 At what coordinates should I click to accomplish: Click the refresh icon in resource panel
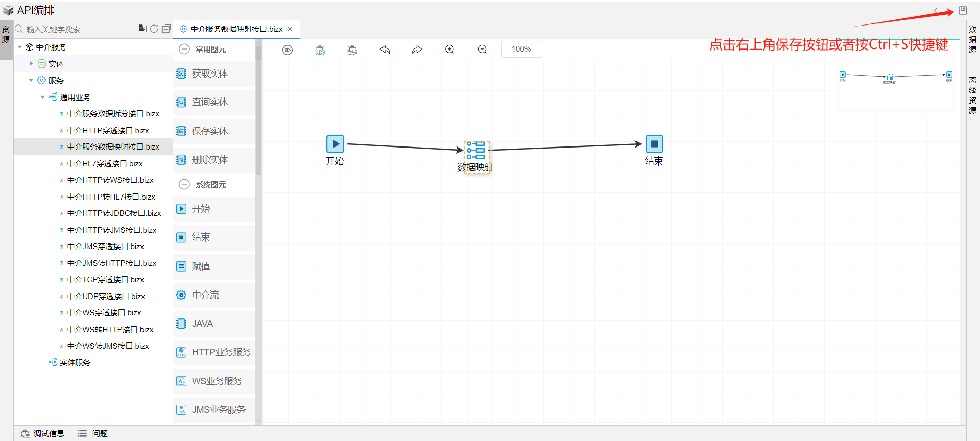click(154, 29)
